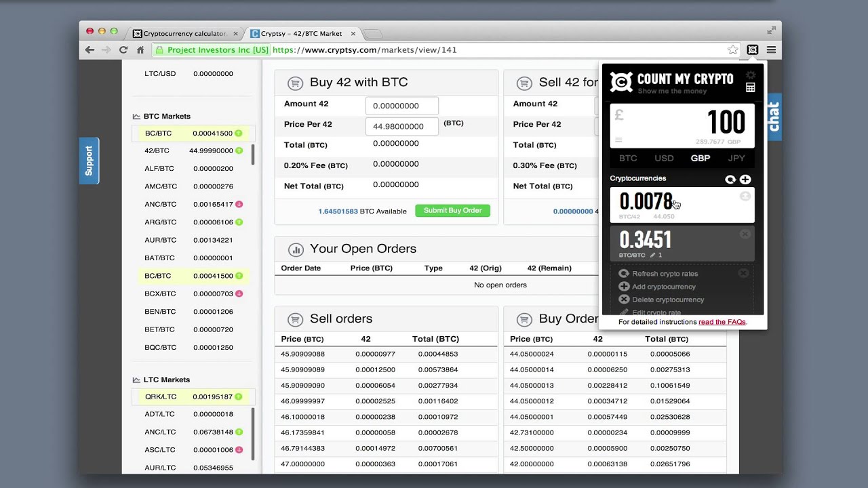This screenshot has width=868, height=488.
Task: Open the read the FAQs link
Action: (722, 322)
